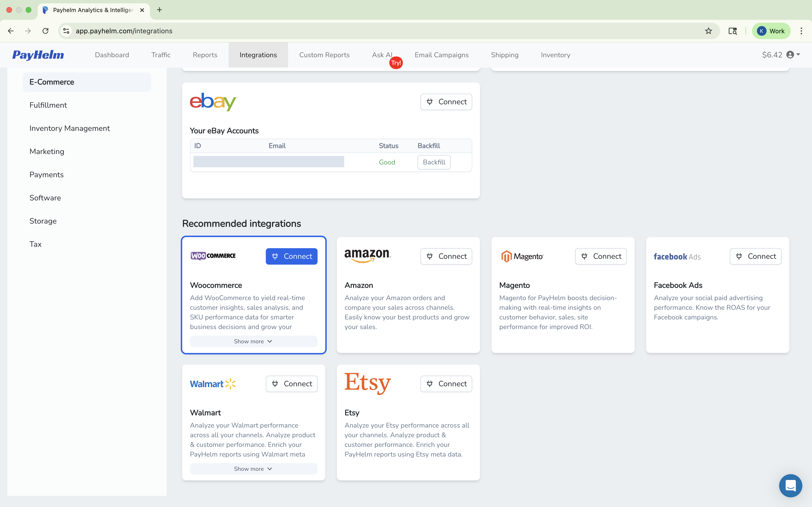Expand Show more on the Walmart card

pos(253,468)
